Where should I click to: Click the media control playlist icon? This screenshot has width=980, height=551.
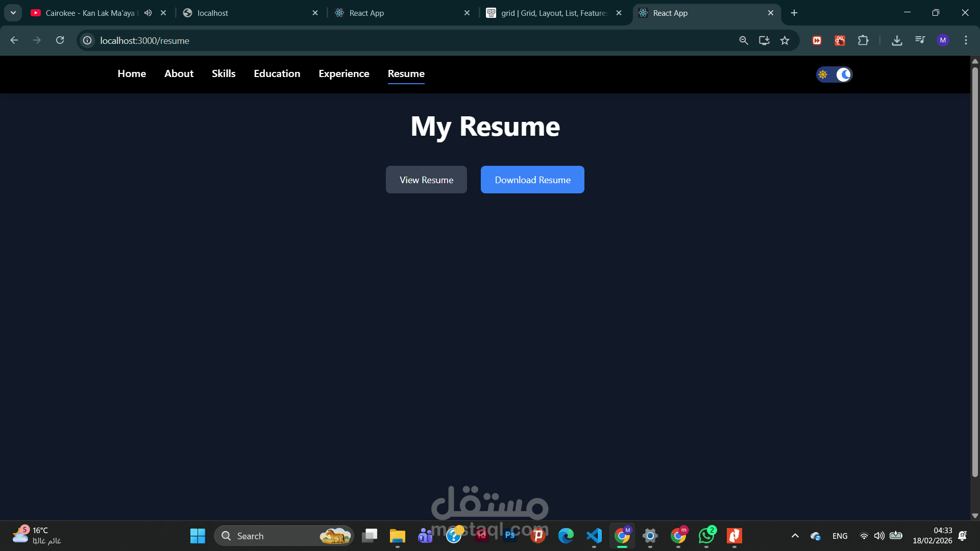(x=920, y=40)
